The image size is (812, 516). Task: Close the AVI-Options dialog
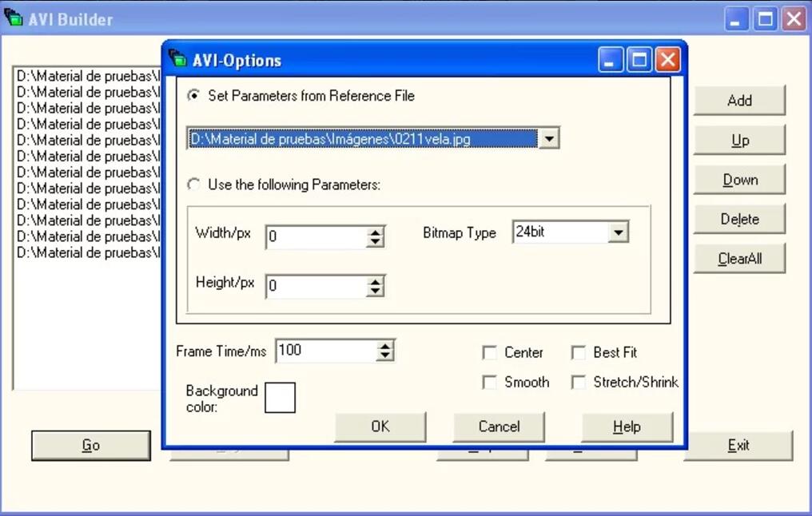pos(667,60)
